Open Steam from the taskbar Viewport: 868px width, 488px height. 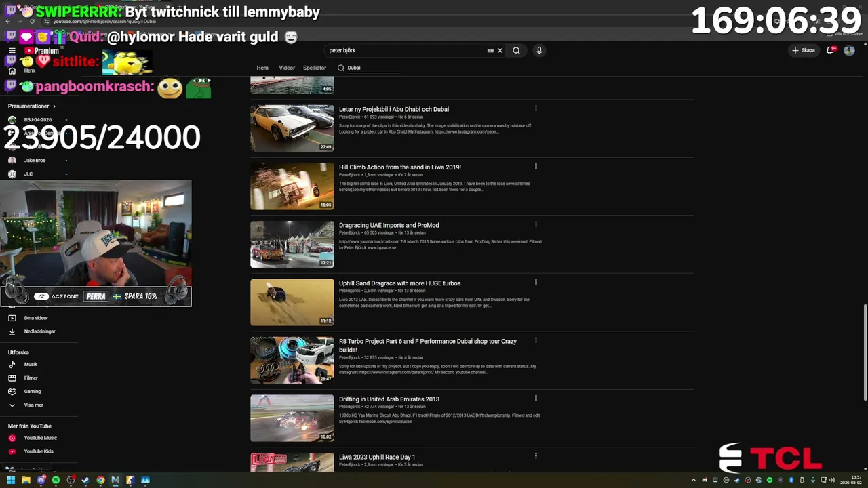[x=85, y=480]
